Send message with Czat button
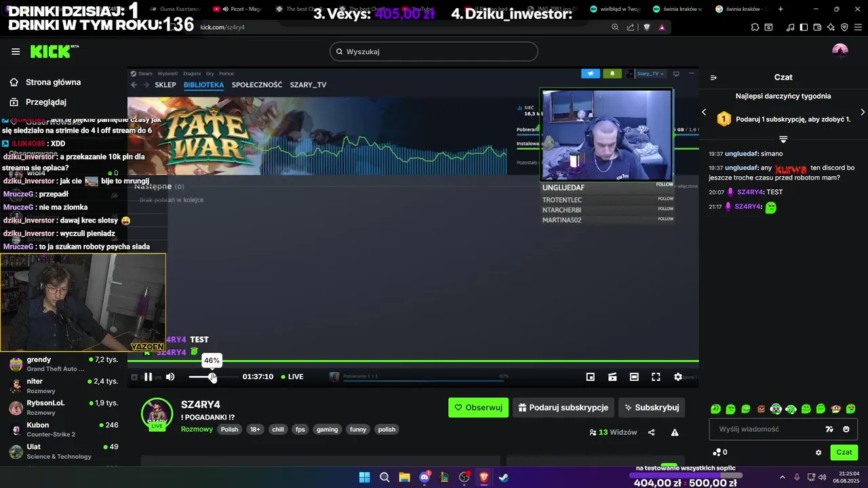Screen dimensions: 868x488 coord(844,452)
